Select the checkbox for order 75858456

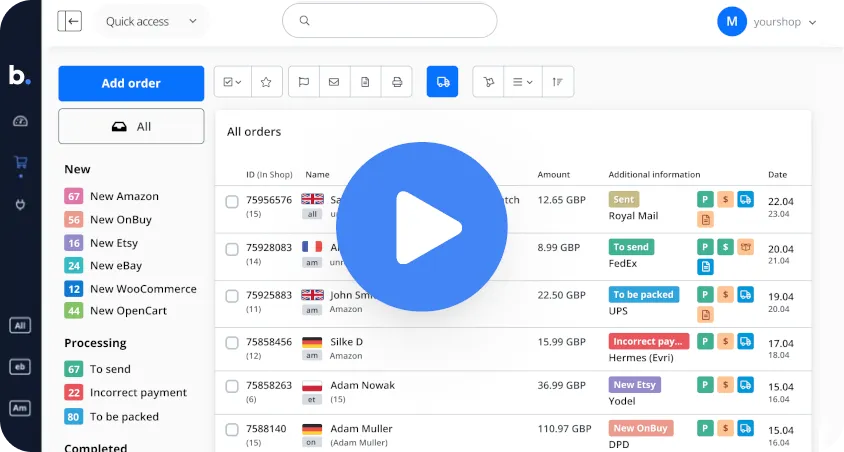pos(232,343)
